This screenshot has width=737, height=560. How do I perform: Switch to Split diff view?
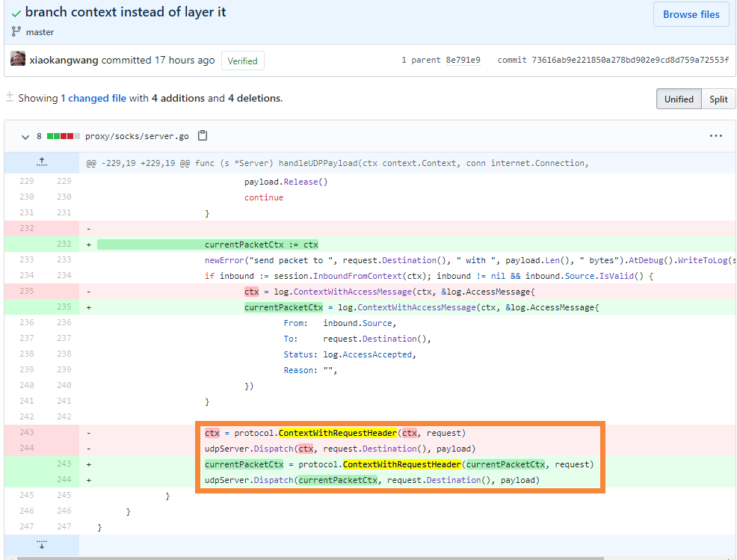coord(718,99)
